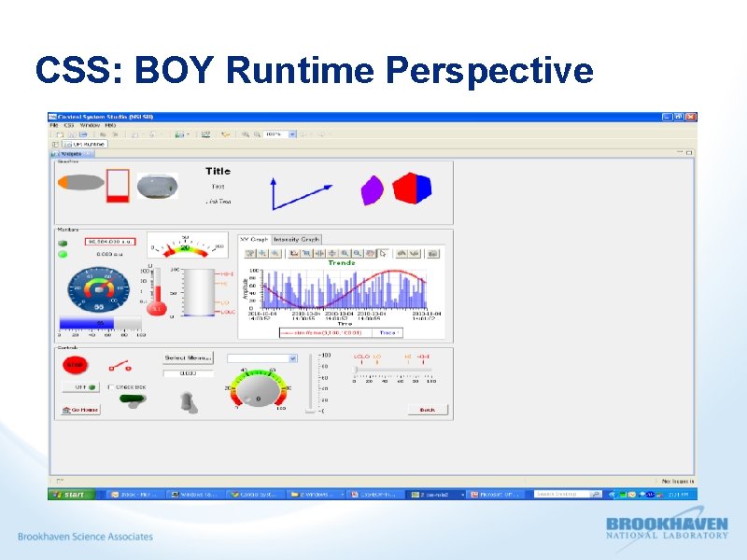Switch to the XY Graph tab

click(x=254, y=240)
